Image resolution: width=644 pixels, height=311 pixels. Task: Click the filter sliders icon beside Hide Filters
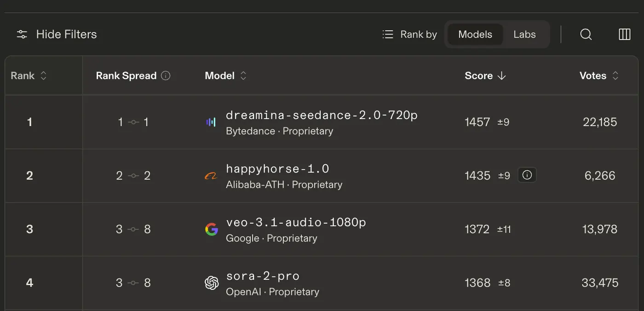click(x=22, y=35)
